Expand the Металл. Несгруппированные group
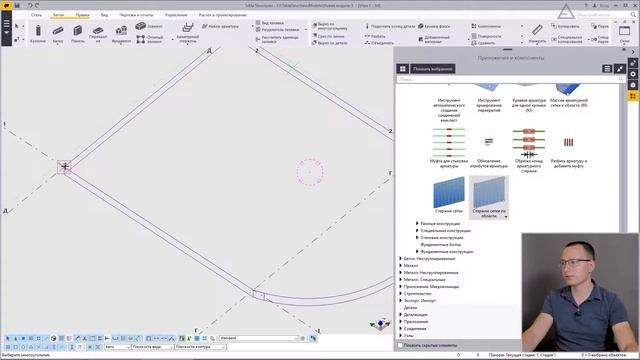Screen dimensions: 640x360 pos(400,272)
